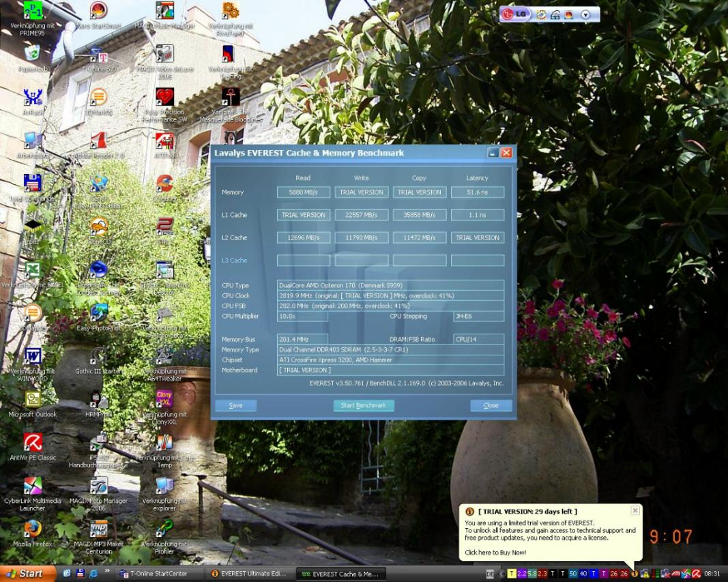Image resolution: width=728 pixels, height=582 pixels.
Task: Open Easy-PhotoPrint desktop icon
Action: pos(98,312)
